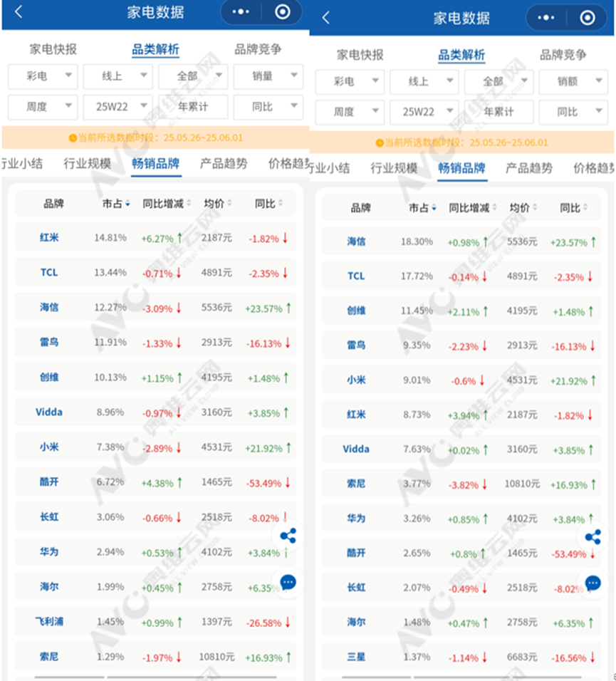Open the 同比 filter dropdown in 销额 screen

pos(573,112)
